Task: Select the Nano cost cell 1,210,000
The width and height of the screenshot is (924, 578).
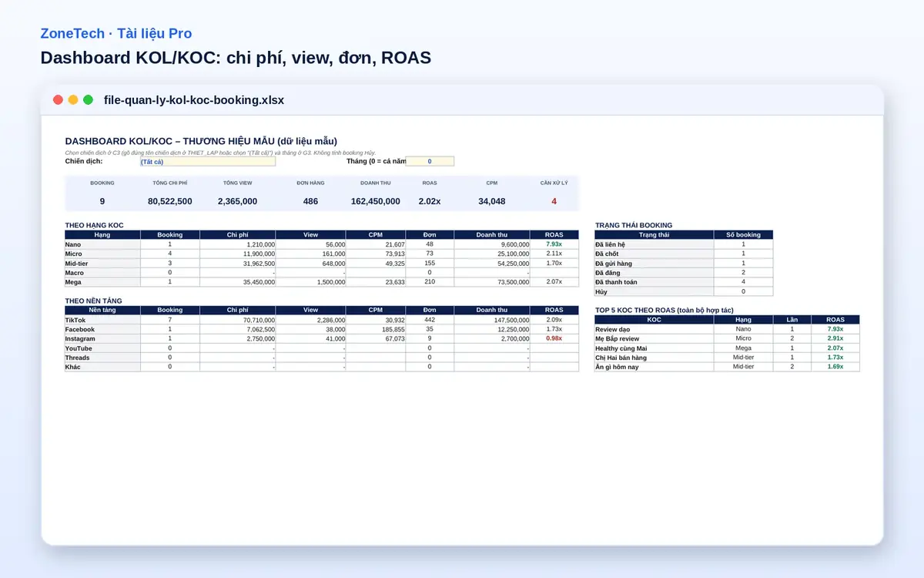Action: pos(238,244)
